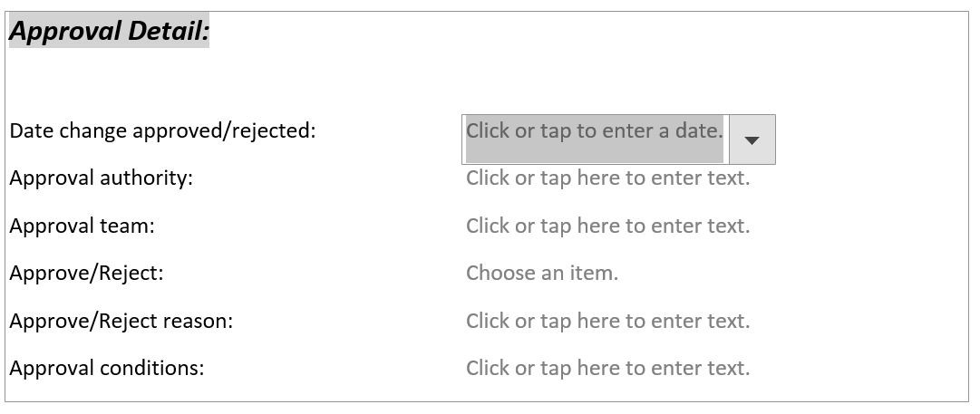
Task: Click the 'Approve/Reject:' label
Action: [x=86, y=274]
